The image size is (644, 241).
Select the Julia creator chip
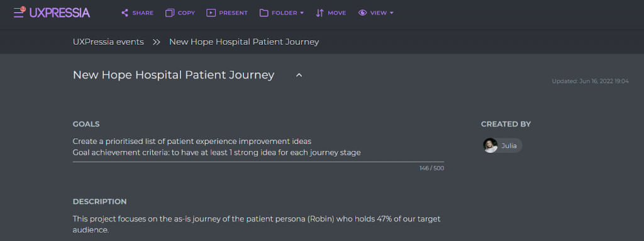tap(502, 145)
